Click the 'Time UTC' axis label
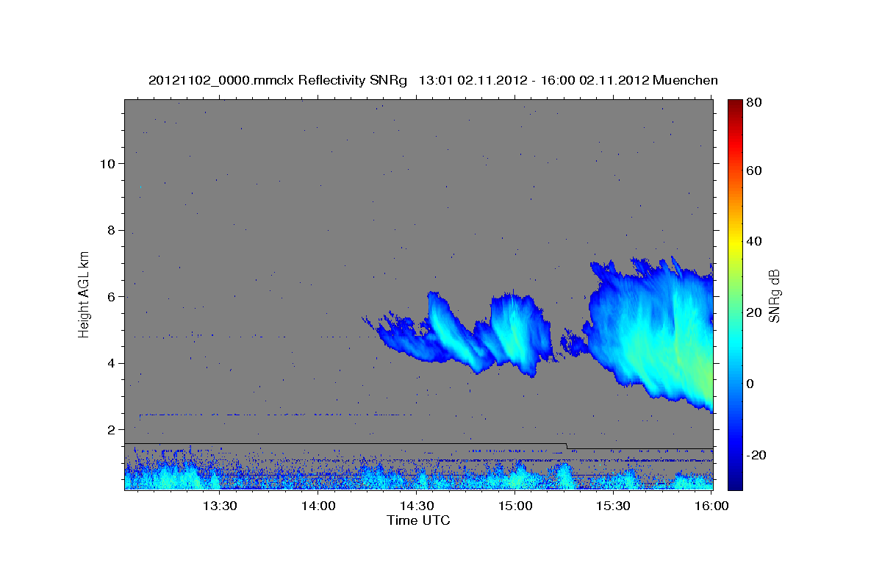 coord(418,520)
